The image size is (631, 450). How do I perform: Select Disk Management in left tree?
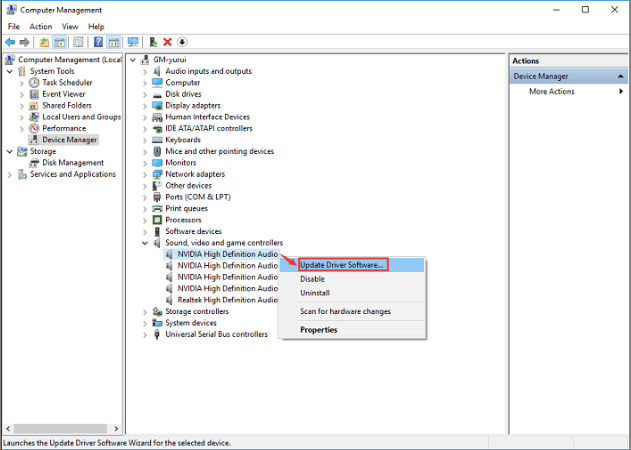(x=73, y=163)
